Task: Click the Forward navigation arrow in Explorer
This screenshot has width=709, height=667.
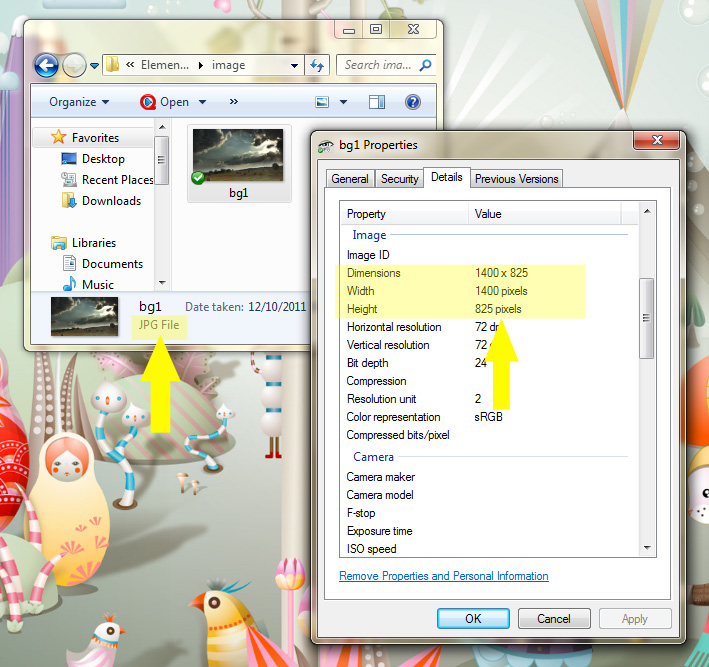Action: pos(74,66)
